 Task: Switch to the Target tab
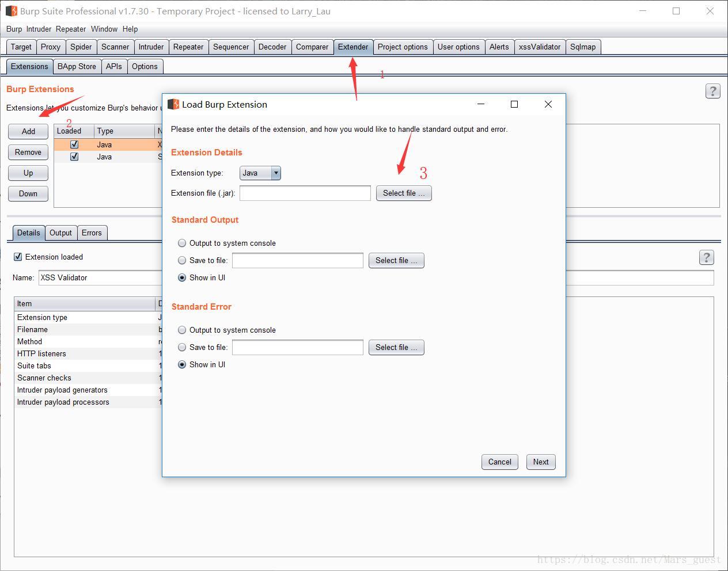coord(21,47)
